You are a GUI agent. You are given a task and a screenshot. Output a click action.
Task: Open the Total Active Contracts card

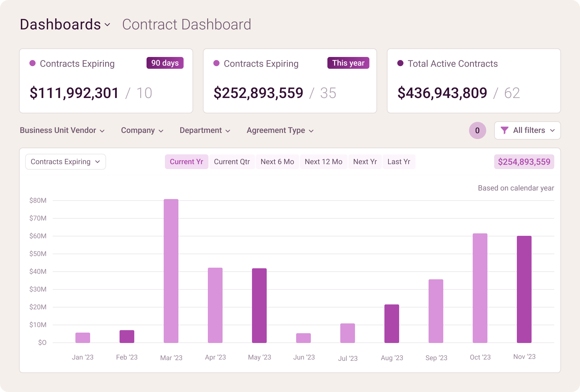point(474,81)
